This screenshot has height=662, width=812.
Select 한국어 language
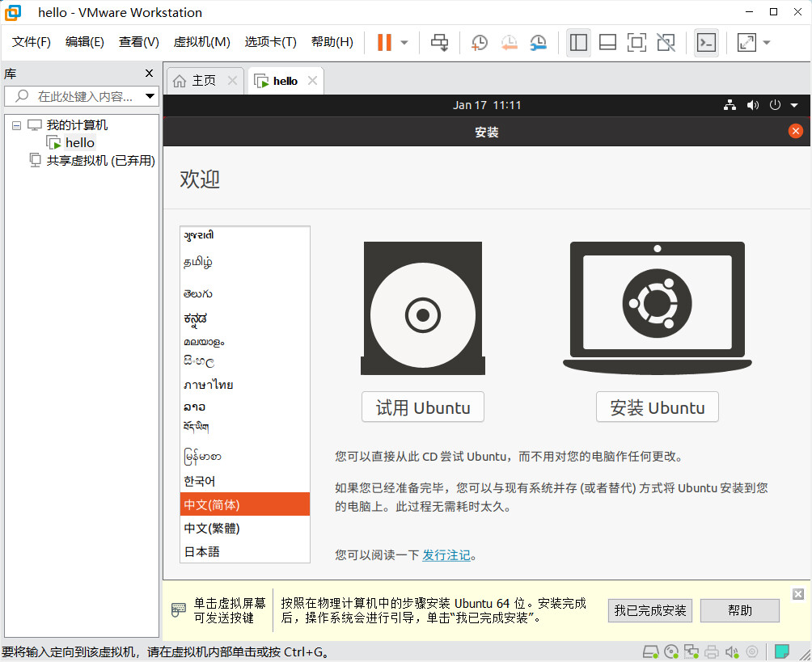pos(245,481)
